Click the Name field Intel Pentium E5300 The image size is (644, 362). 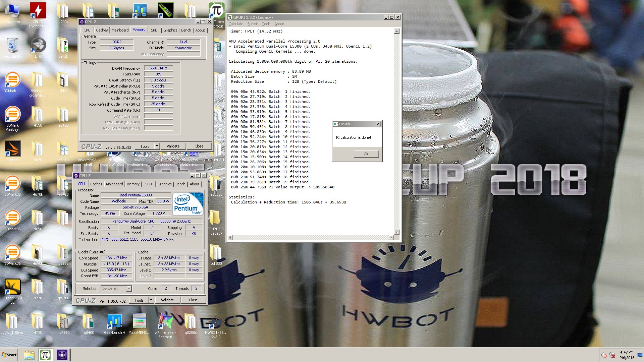click(136, 195)
